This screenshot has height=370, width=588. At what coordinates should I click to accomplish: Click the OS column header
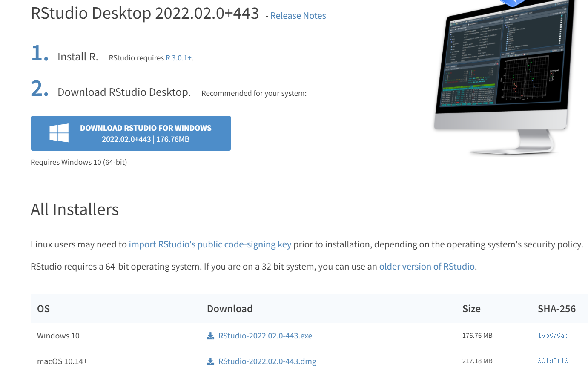[x=43, y=309]
